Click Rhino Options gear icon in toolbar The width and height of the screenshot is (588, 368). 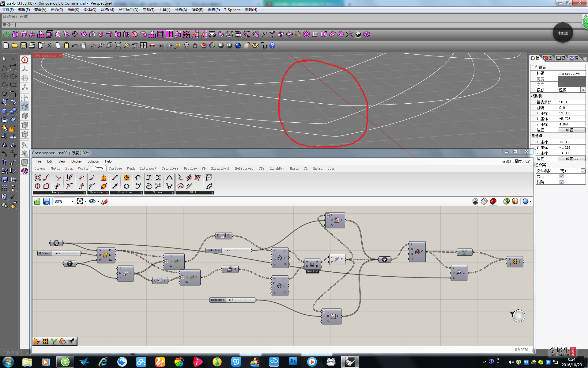click(255, 45)
